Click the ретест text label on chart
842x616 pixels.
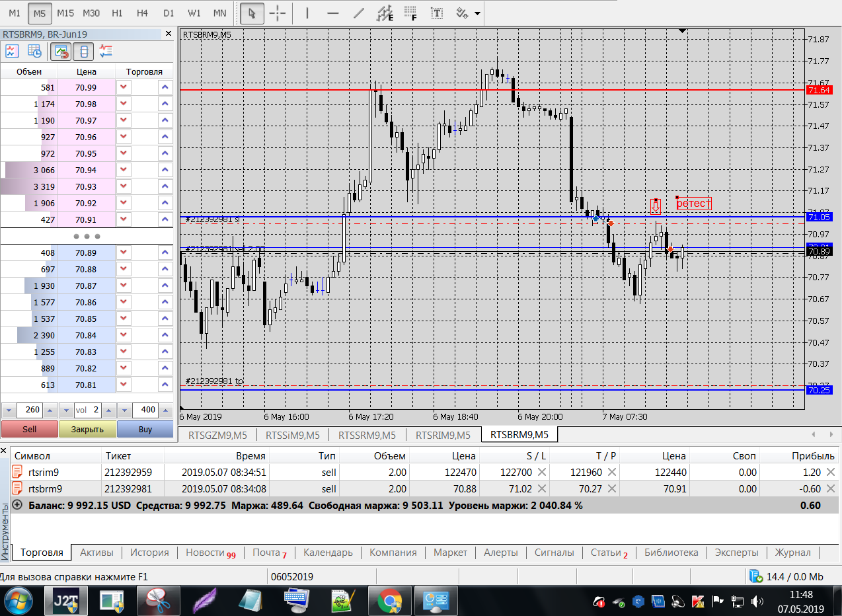(693, 204)
